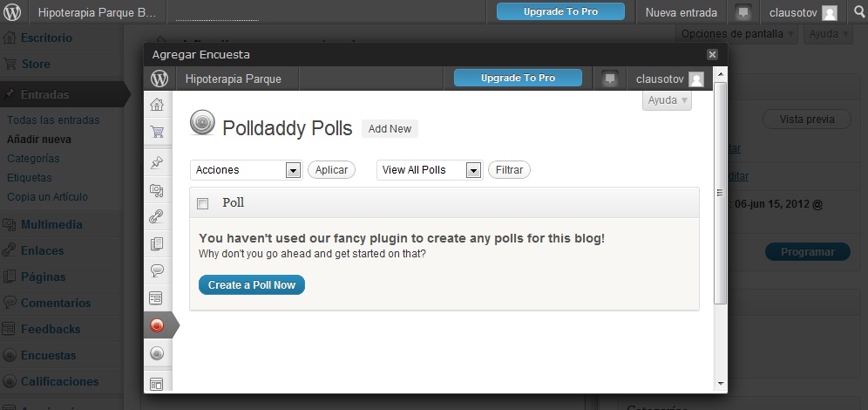The width and height of the screenshot is (868, 410).
Task: Click the Aplicar button
Action: [x=331, y=170]
